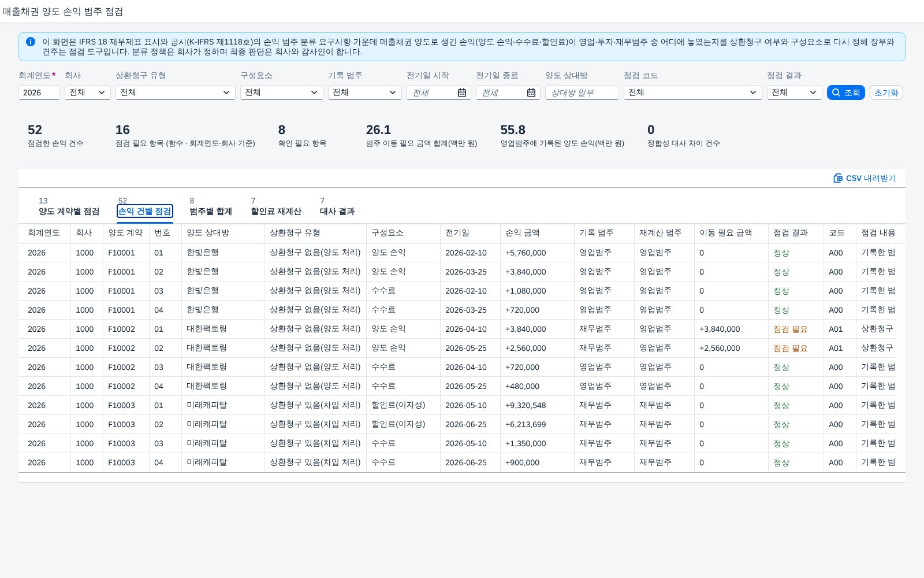Open the 기록 범주 dropdown
The height and width of the screenshot is (578, 924).
tap(365, 92)
